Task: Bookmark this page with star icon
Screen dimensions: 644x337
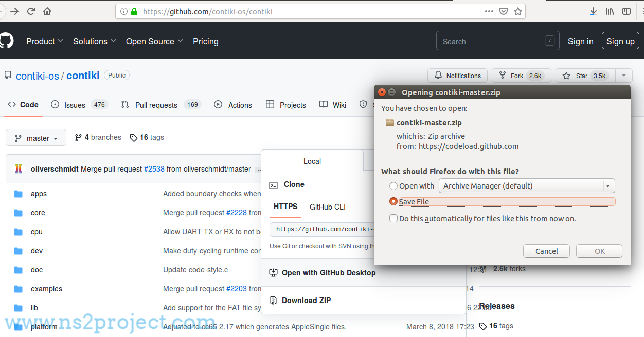Action: 518,11
